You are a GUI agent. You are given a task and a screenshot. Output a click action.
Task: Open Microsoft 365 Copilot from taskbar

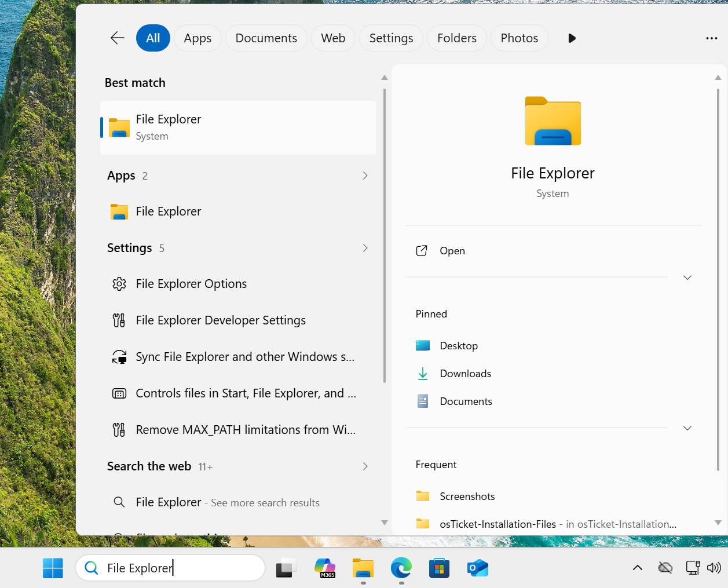(325, 568)
